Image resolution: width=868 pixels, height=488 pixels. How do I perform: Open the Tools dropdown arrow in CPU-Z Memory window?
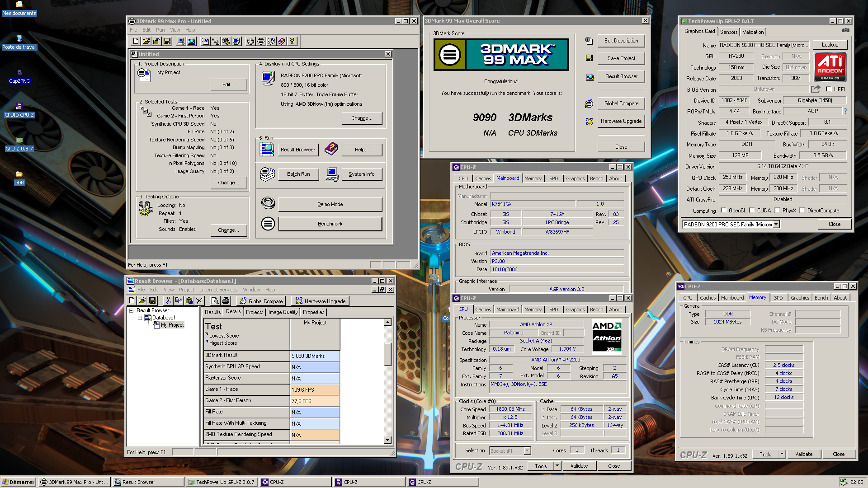coord(782,454)
